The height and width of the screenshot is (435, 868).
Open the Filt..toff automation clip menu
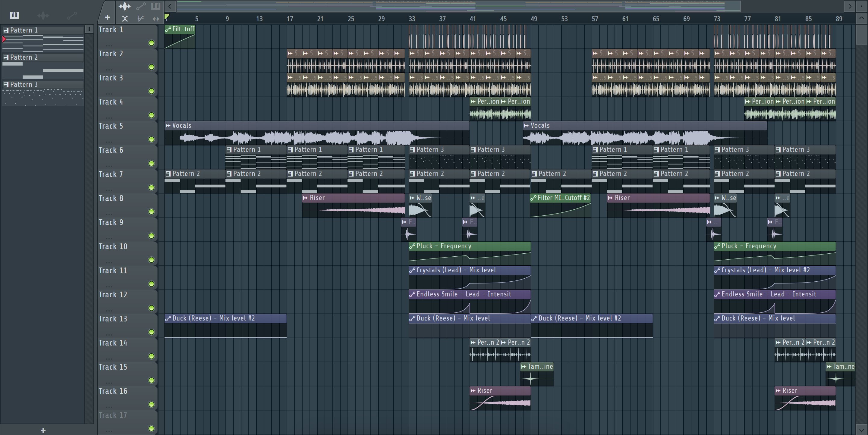pos(168,29)
